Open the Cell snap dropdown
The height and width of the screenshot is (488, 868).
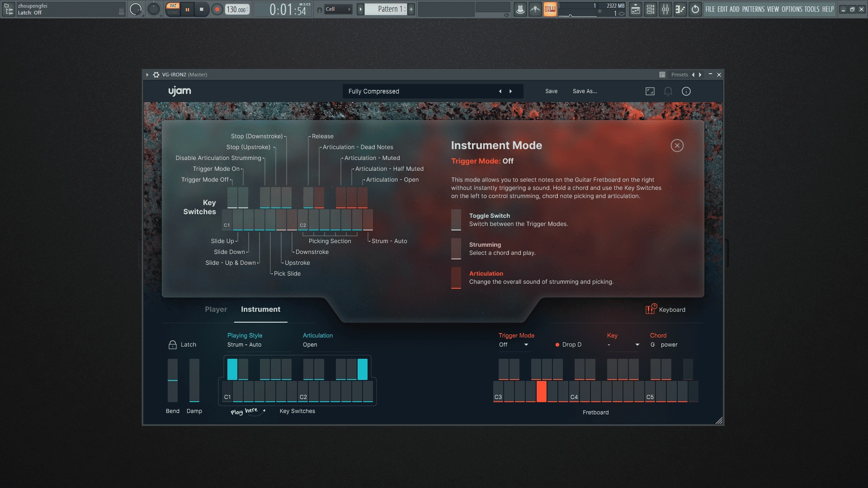click(x=338, y=9)
